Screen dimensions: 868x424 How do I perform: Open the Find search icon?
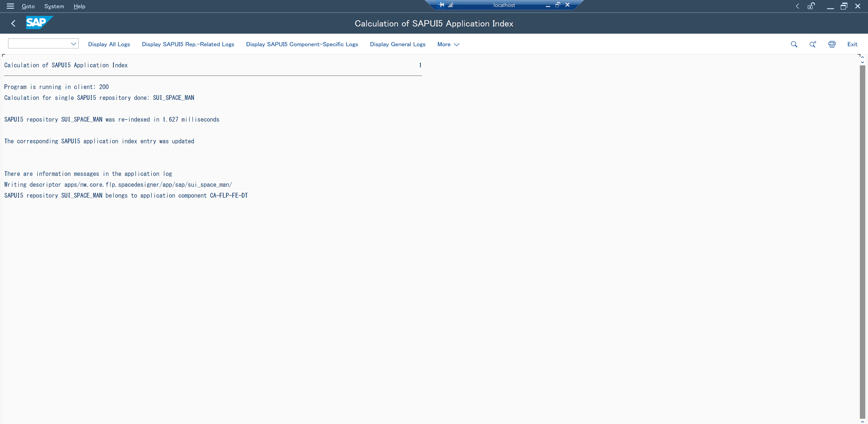(x=794, y=44)
